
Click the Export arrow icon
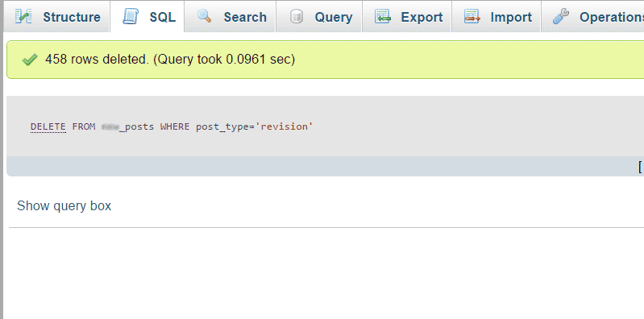point(382,16)
